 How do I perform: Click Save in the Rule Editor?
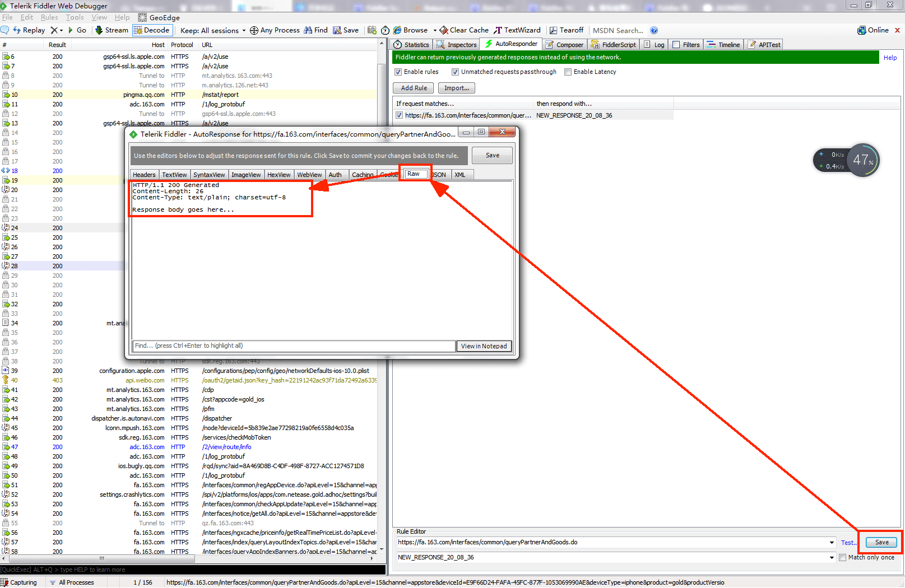(x=882, y=542)
